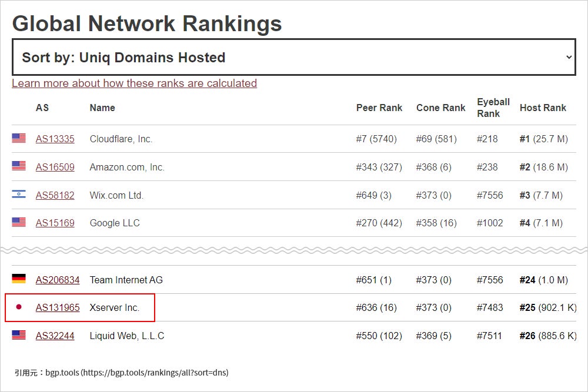Image resolution: width=588 pixels, height=392 pixels.
Task: Click Amazon's peer rank #343 (327)
Action: (x=379, y=167)
